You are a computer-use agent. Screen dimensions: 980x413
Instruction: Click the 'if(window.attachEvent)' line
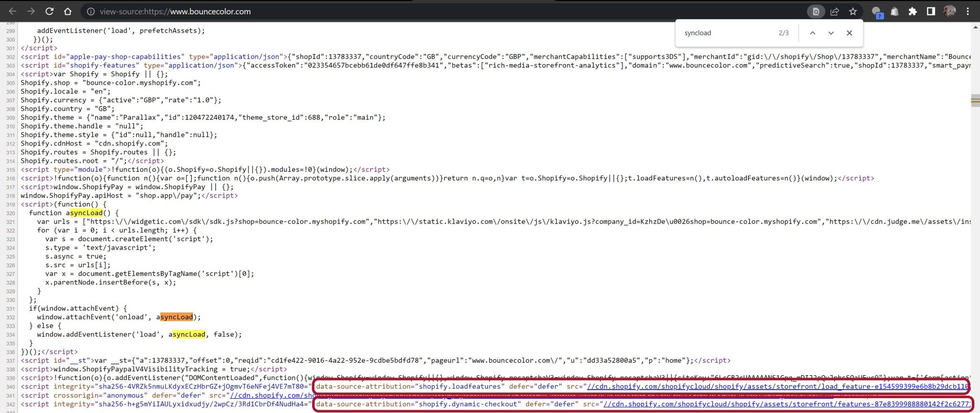78,309
